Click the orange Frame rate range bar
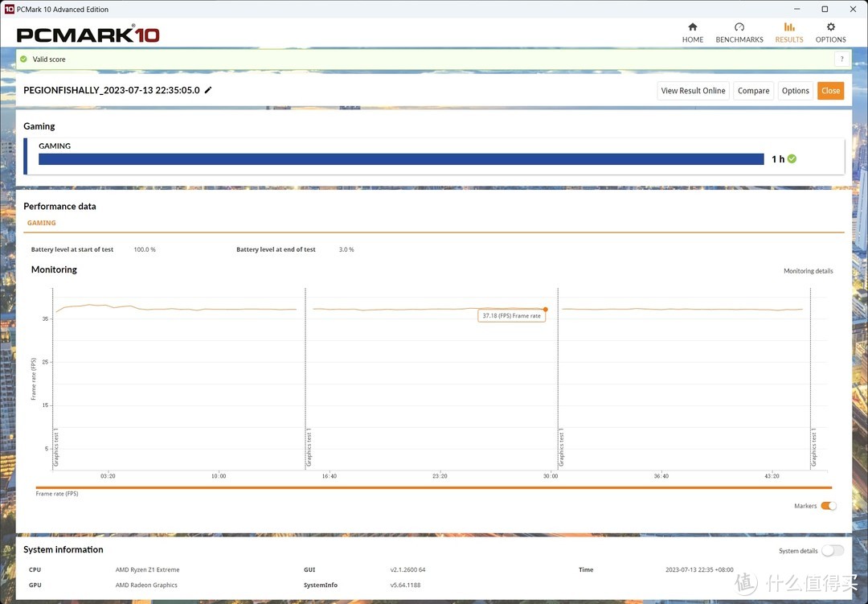Image resolution: width=868 pixels, height=604 pixels. [x=433, y=487]
